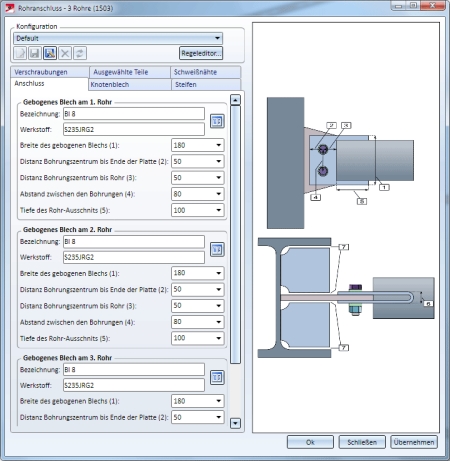This screenshot has width=450, height=461.
Task: Switch to the Verschraubungen tab
Action: (x=50, y=72)
